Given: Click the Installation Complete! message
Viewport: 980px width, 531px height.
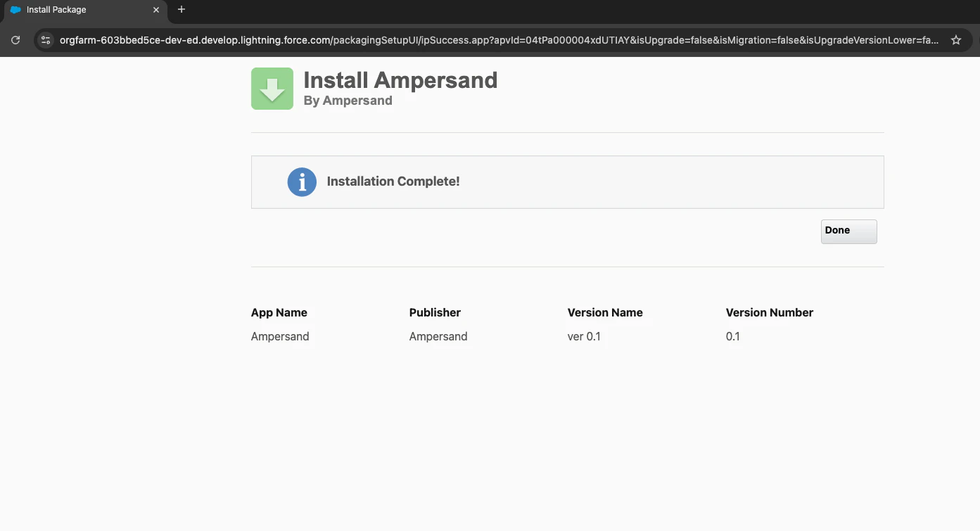Looking at the screenshot, I should (x=393, y=181).
